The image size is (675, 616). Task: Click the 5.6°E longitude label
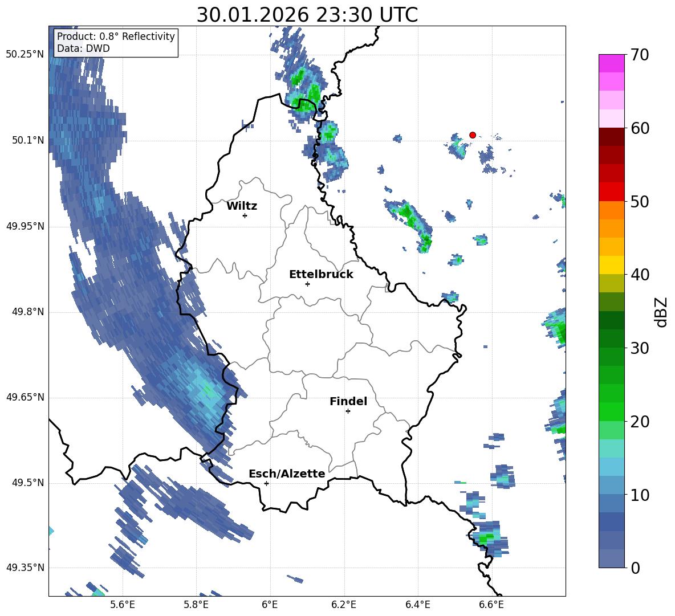[x=123, y=605]
